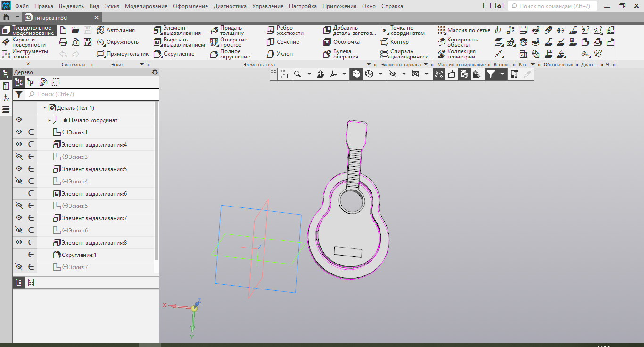644x347 pixels.
Task: Select Скругление:1 in the model tree
Action: 79,255
